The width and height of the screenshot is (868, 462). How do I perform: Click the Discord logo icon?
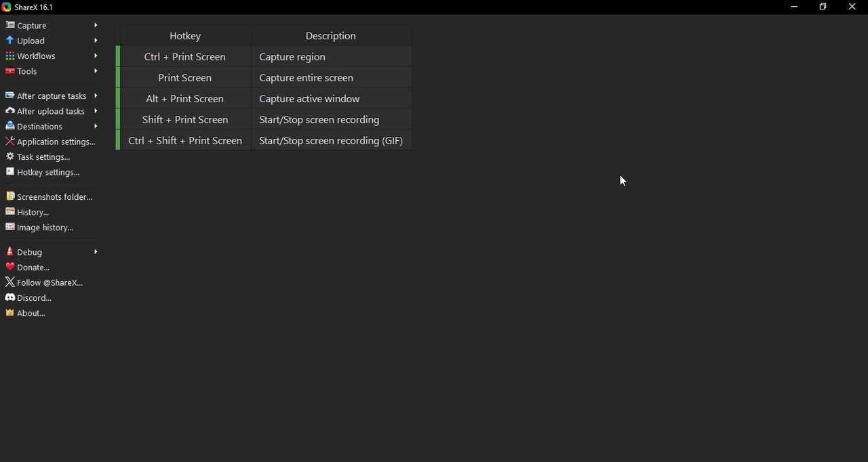tap(10, 297)
